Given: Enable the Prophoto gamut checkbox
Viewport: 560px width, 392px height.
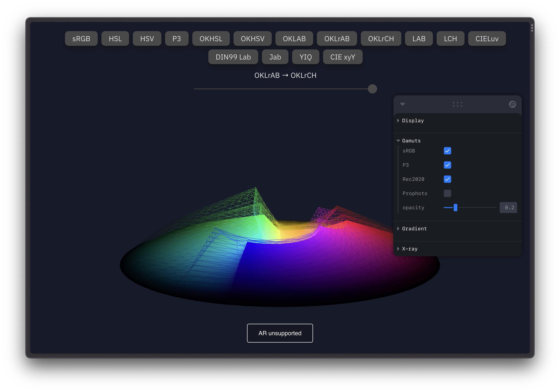Looking at the screenshot, I should (447, 193).
